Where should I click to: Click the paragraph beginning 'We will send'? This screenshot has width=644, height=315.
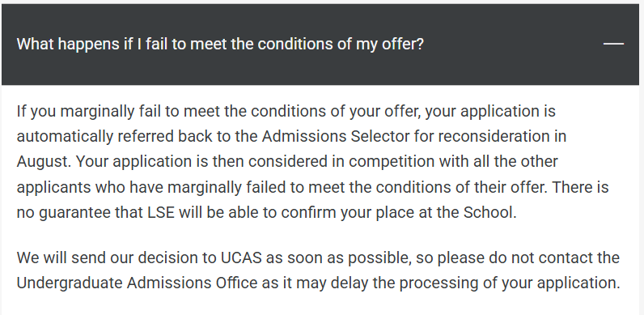[x=318, y=270]
